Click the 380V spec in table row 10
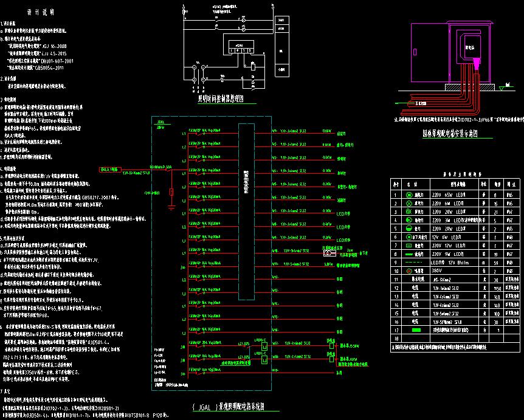 click(437, 270)
